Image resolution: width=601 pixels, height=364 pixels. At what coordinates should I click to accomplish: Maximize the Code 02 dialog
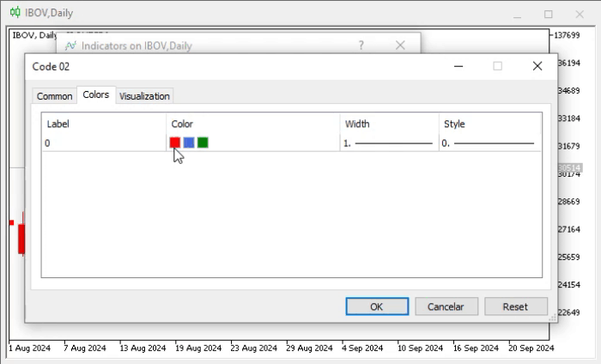pyautogui.click(x=497, y=66)
